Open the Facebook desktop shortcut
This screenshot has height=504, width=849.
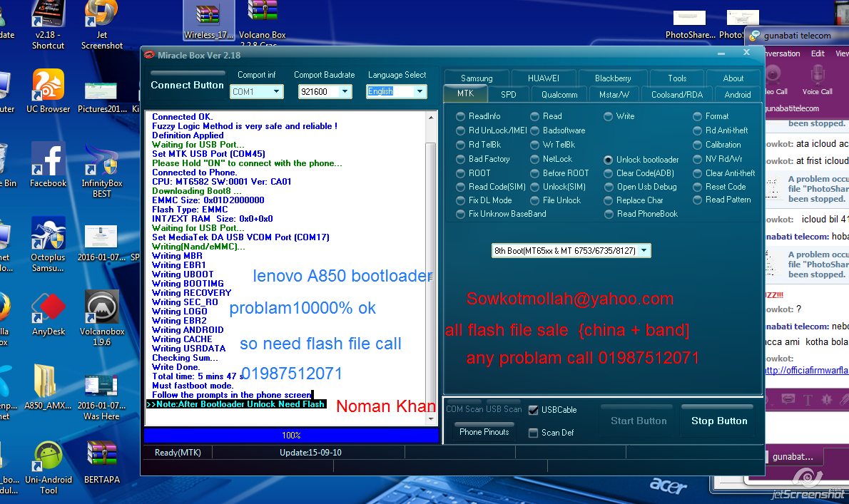coord(49,165)
